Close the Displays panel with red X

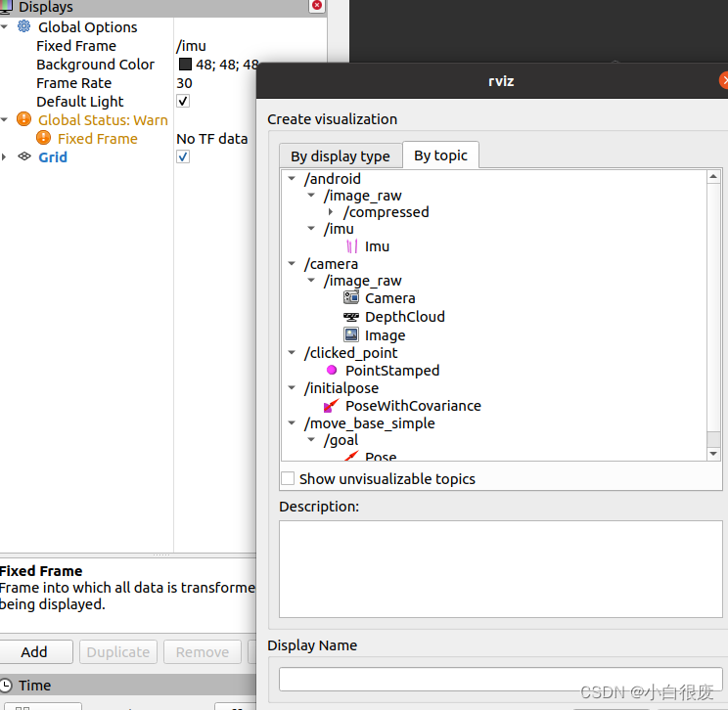tap(317, 6)
